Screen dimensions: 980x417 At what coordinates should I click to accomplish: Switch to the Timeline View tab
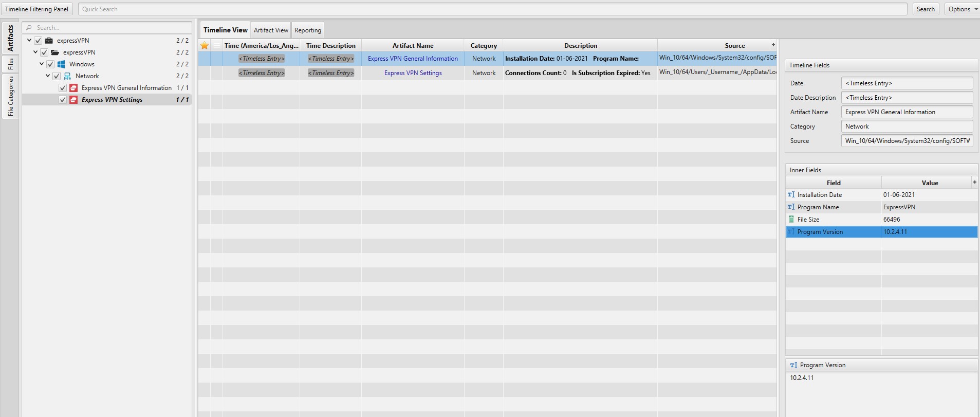(x=225, y=30)
